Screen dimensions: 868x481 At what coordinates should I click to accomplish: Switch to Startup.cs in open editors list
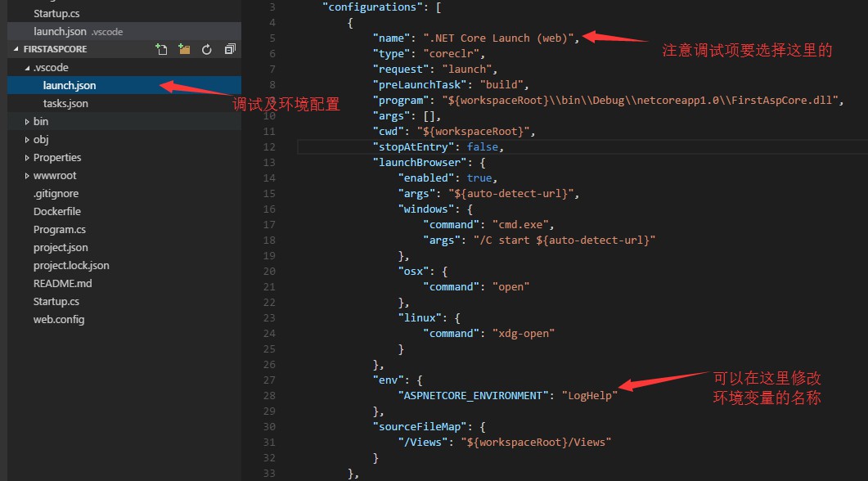(x=56, y=13)
